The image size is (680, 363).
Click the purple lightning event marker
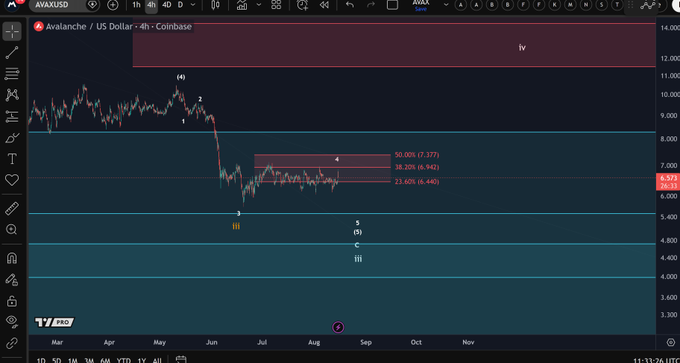[338, 327]
